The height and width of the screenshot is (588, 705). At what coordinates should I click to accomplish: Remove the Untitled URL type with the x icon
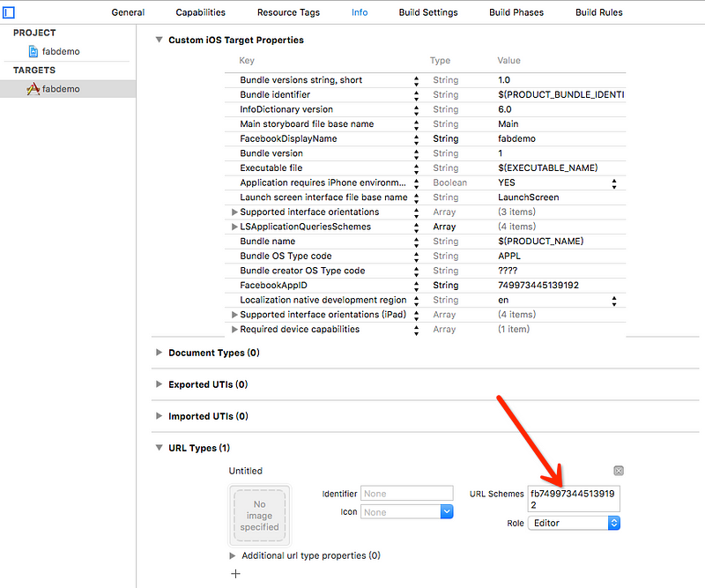coord(619,471)
